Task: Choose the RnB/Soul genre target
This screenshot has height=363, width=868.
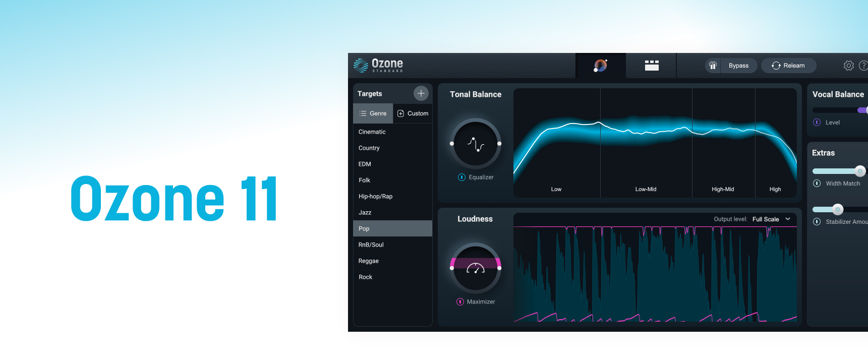Action: [392, 245]
